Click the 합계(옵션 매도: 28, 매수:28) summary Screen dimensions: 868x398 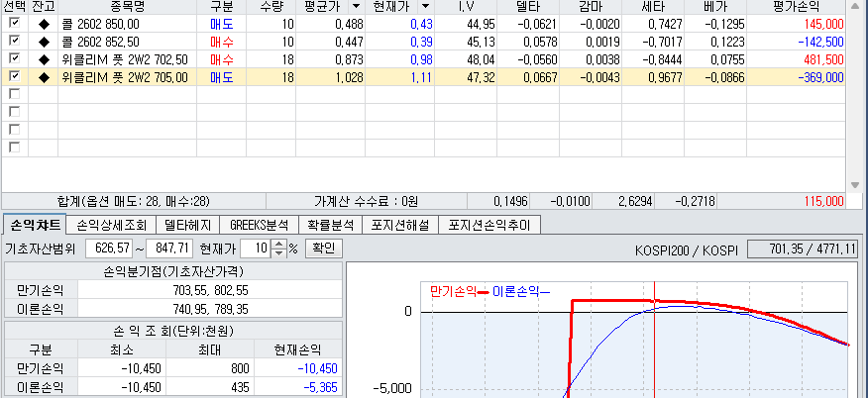[134, 201]
